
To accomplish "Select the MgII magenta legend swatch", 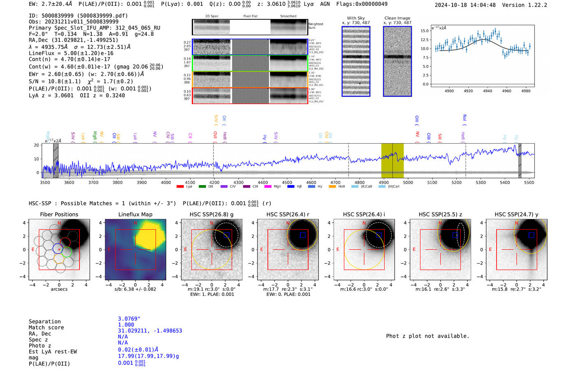I will 268,187.
